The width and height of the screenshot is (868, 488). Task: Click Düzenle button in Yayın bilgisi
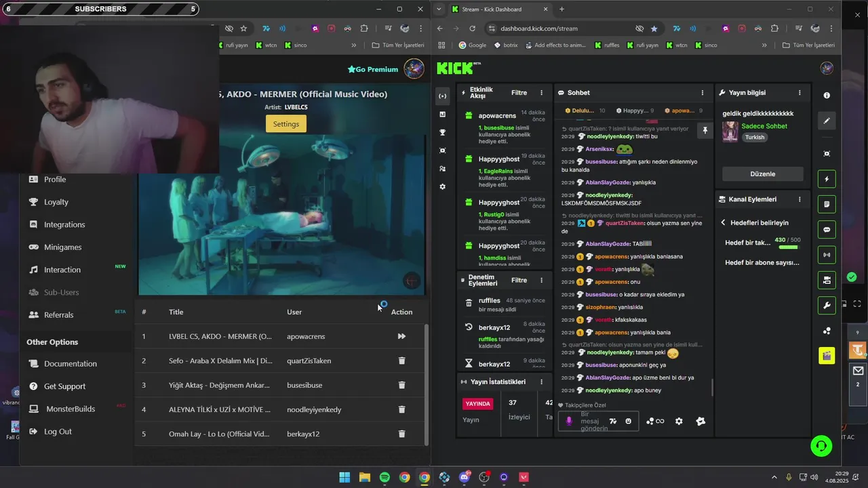pos(763,174)
